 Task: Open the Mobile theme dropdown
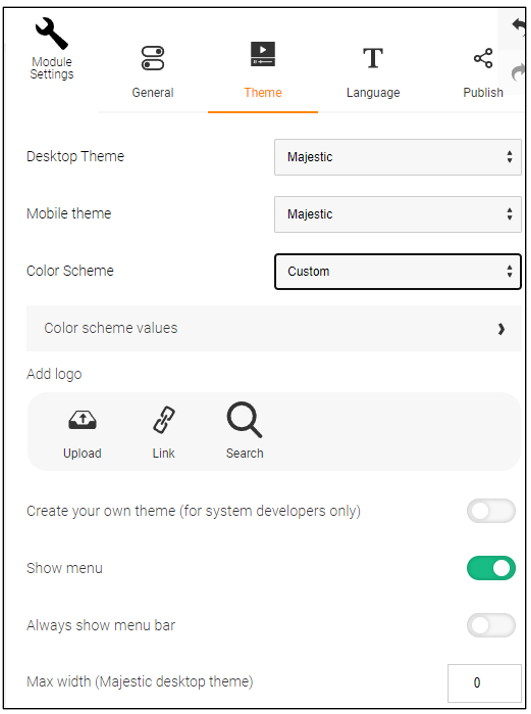[x=398, y=214]
